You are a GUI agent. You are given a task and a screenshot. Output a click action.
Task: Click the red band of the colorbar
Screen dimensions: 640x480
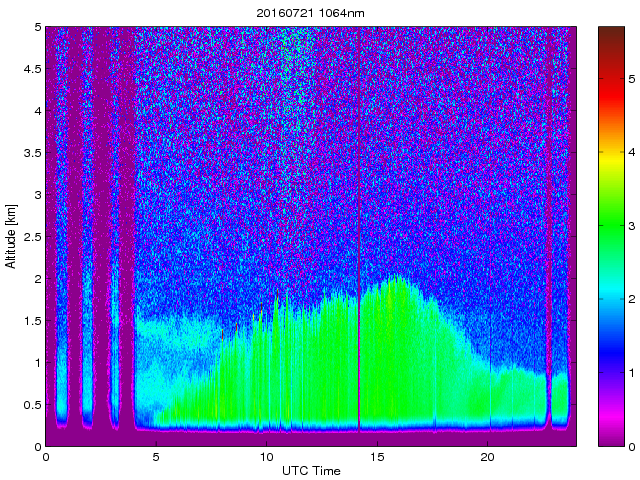pos(611,110)
